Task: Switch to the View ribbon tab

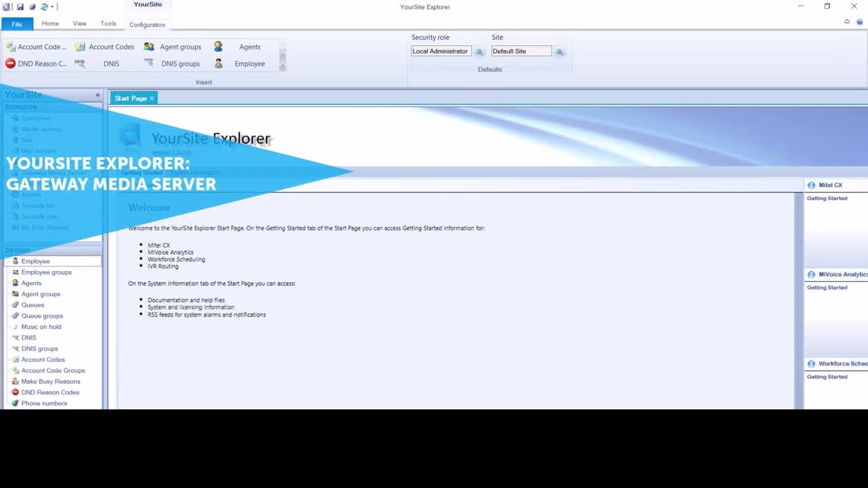Action: pos(79,24)
